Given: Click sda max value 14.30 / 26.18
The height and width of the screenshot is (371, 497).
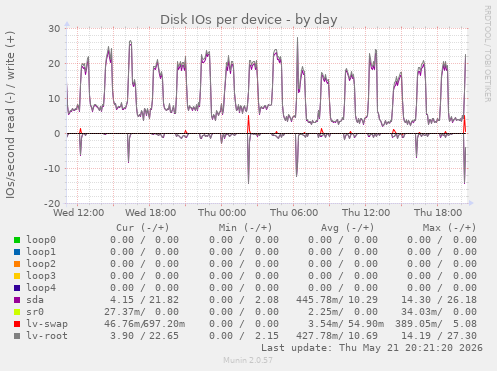Looking at the screenshot, I should [x=439, y=300].
